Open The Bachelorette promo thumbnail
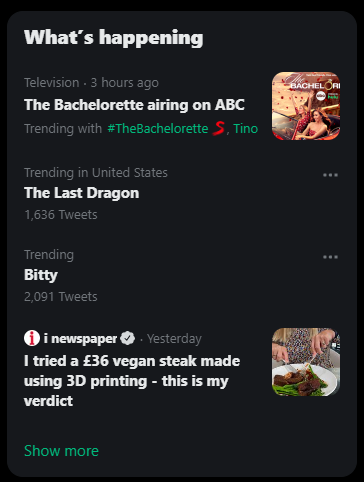Viewport: 364px width, 482px height. pos(306,106)
